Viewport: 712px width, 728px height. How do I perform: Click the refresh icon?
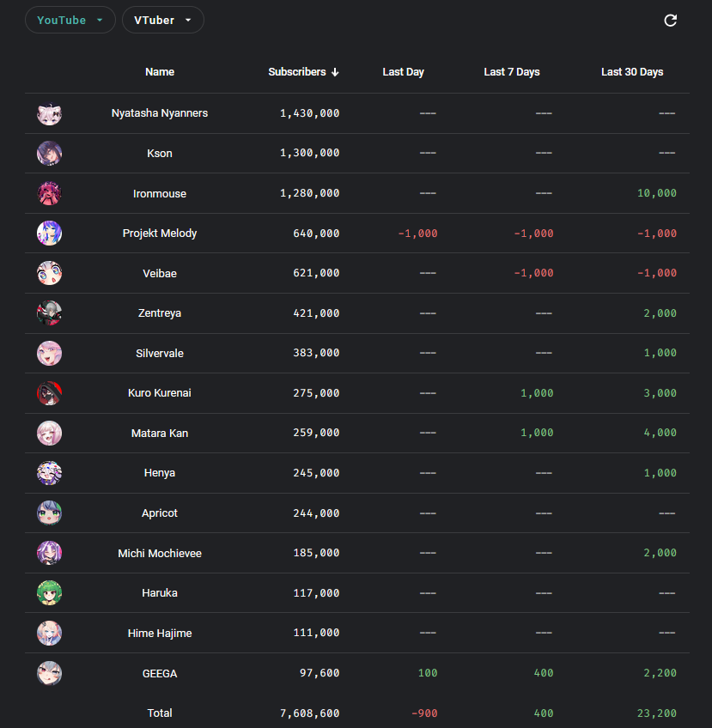tap(671, 21)
